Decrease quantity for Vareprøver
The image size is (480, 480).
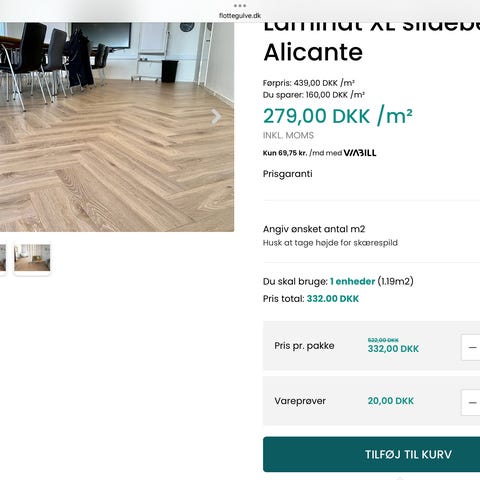(x=472, y=403)
